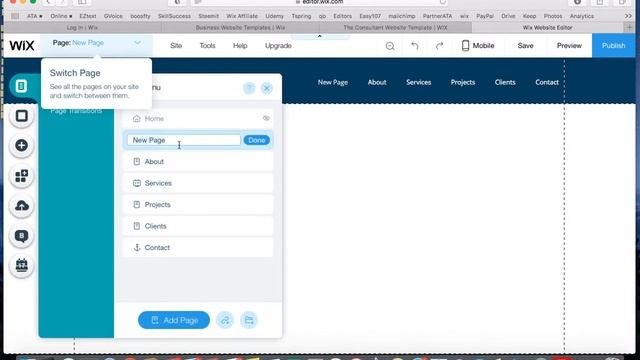Image resolution: width=640 pixels, height=360 pixels.
Task: Click Contact in site navigation
Action: point(547,82)
